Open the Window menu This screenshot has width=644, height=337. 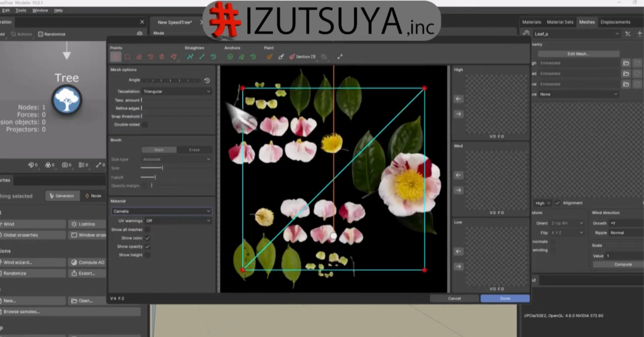(40, 10)
